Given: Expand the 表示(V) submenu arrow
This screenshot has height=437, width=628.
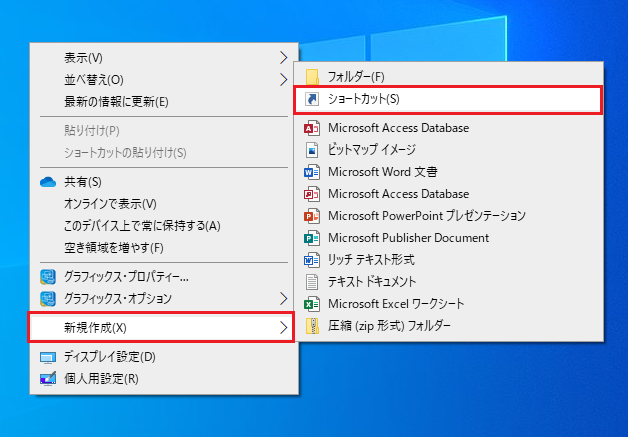Looking at the screenshot, I should tap(283, 57).
